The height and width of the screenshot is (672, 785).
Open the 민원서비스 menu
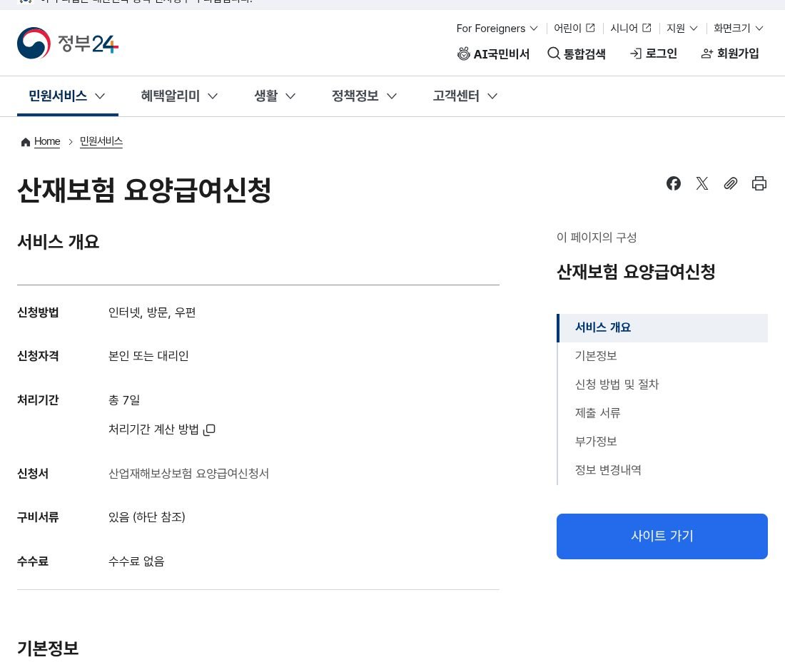(67, 96)
